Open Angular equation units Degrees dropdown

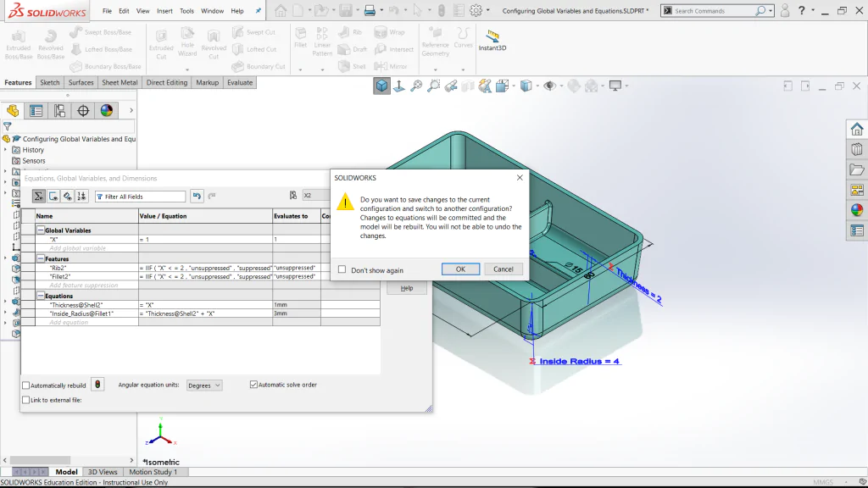204,385
